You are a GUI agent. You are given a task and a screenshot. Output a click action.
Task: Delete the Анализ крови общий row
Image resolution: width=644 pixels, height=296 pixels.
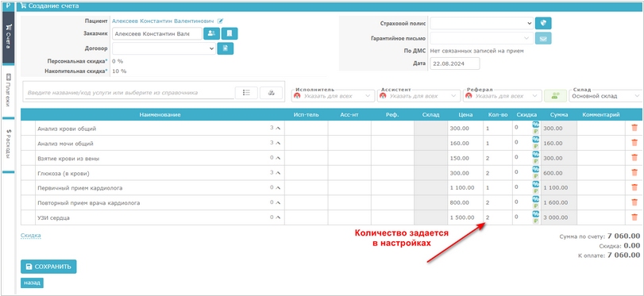634,128
